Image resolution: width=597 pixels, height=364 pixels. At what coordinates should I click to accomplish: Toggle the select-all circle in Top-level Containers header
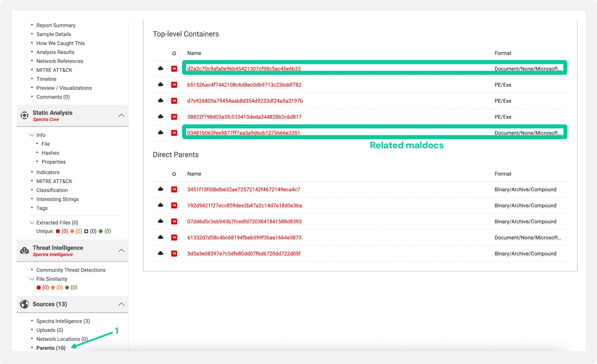point(174,53)
